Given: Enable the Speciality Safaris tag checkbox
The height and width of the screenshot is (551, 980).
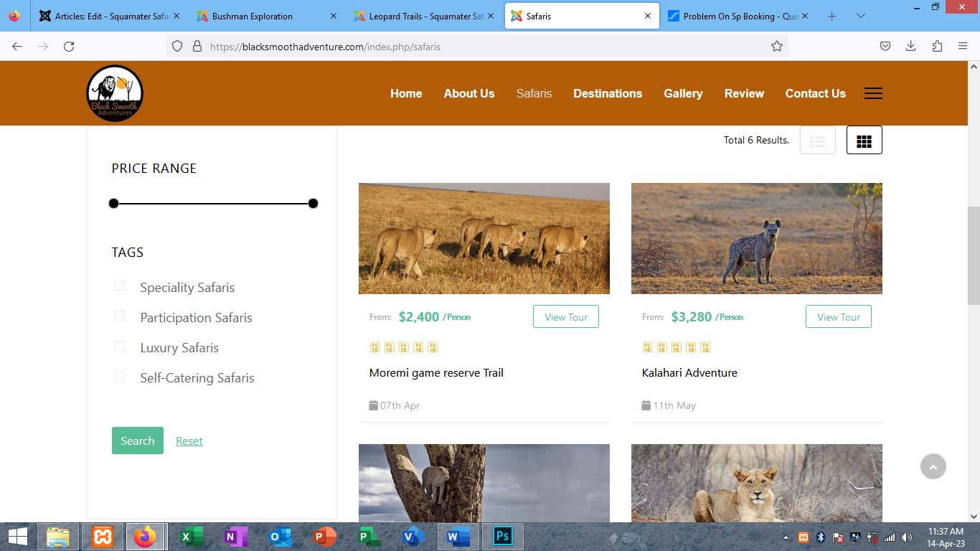Looking at the screenshot, I should (120, 286).
